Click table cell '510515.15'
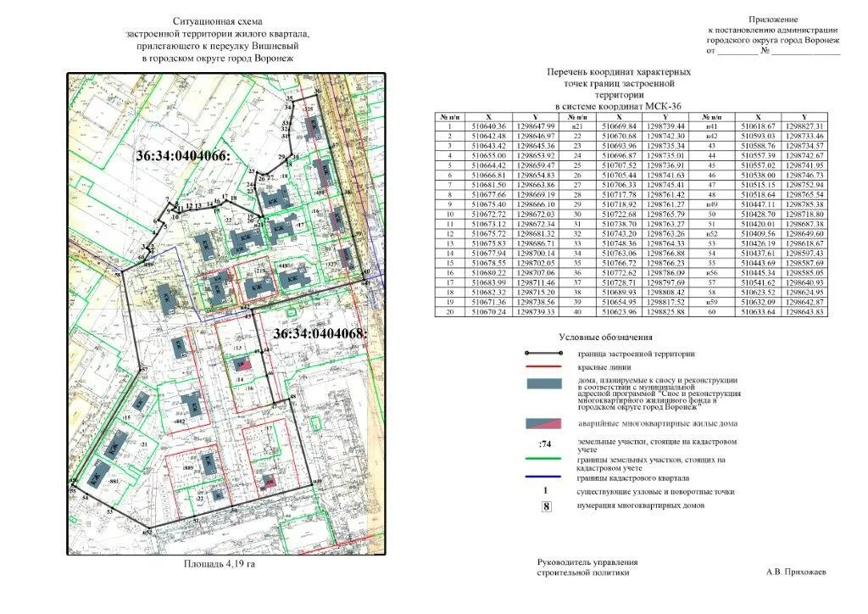 click(x=759, y=186)
